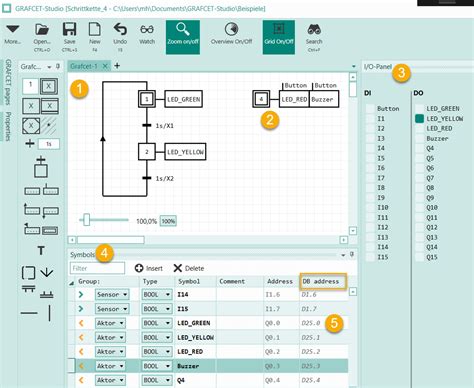The image size is (474, 388).
Task: Reset zoom with 100% button
Action: pyautogui.click(x=168, y=221)
